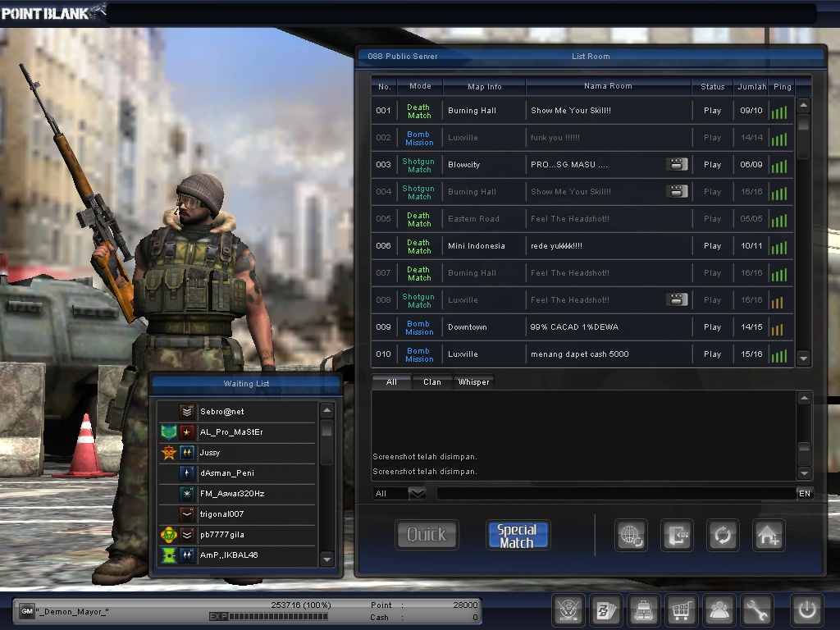Switch to the Clan chat tab
Image resolution: width=840 pixels, height=630 pixels.
(x=432, y=382)
